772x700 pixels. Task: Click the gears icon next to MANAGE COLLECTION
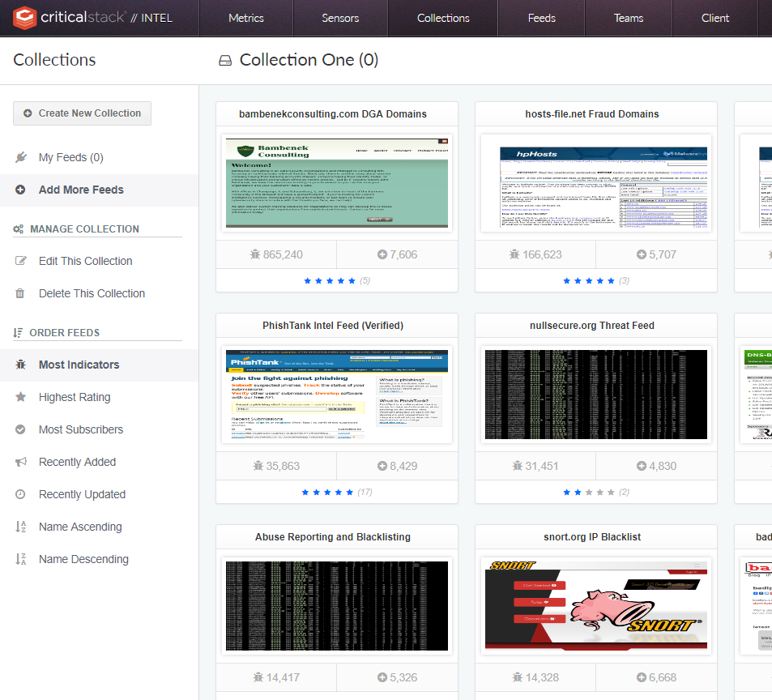coord(18,229)
